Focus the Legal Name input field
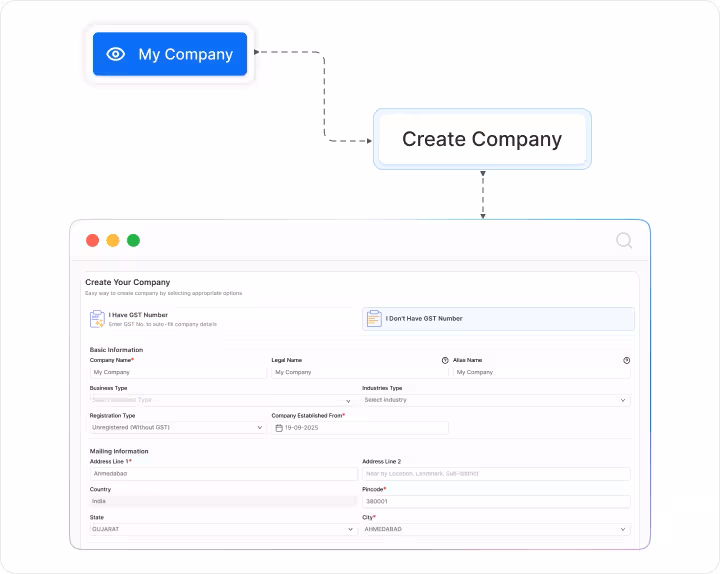720x574 pixels. (x=360, y=372)
